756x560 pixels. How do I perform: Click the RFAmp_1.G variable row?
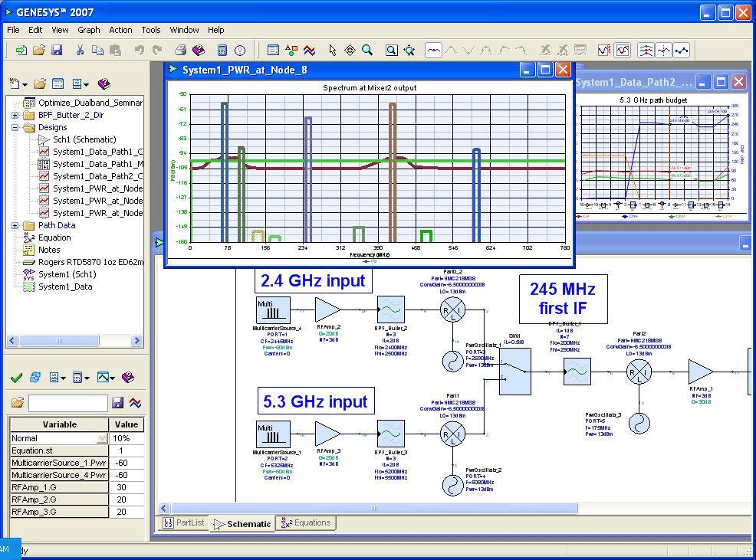[x=77, y=487]
